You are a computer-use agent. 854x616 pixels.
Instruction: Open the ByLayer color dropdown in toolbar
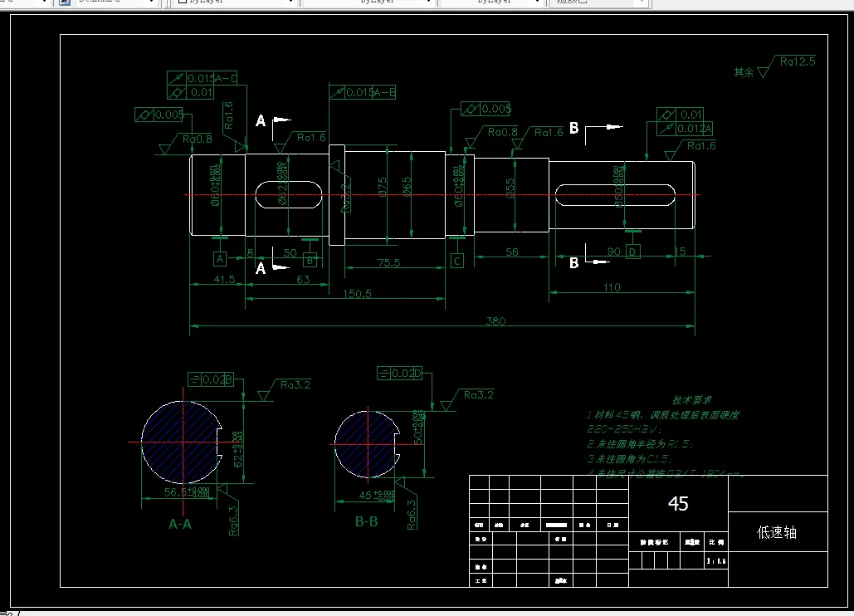pos(235,2)
